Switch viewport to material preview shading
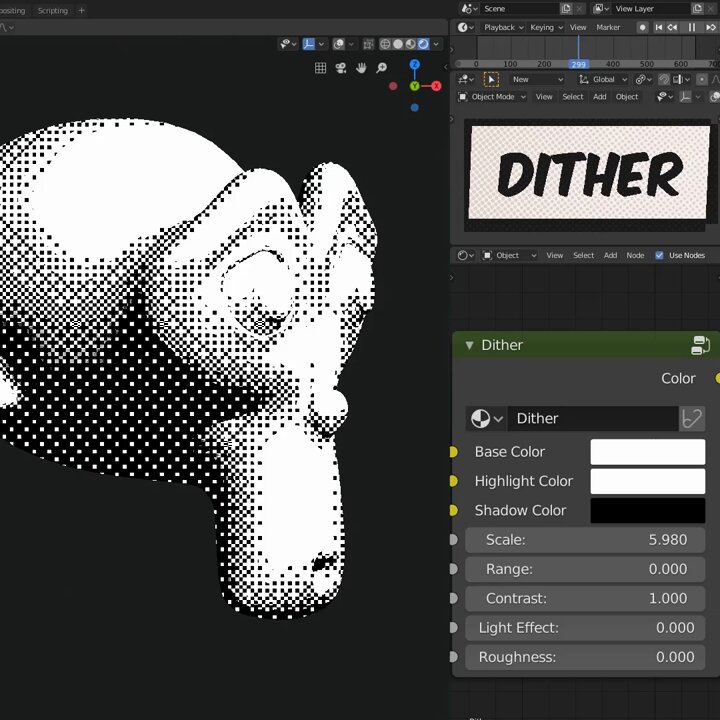 tap(411, 44)
